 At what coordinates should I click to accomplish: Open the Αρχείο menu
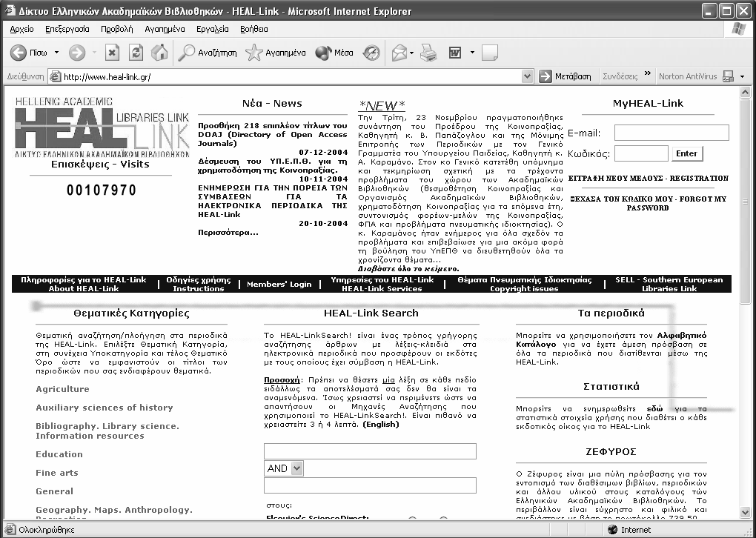pyautogui.click(x=21, y=29)
